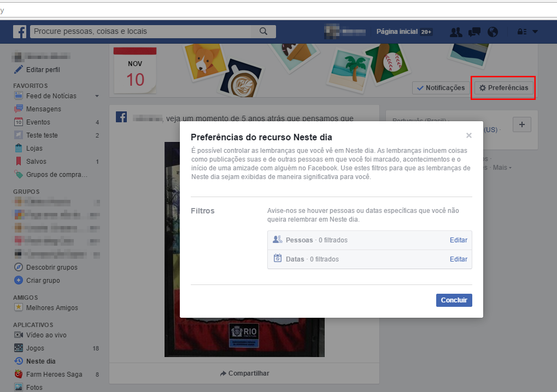The height and width of the screenshot is (392, 557).
Task: Open privacy shortcuts lock icon
Action: [521, 32]
